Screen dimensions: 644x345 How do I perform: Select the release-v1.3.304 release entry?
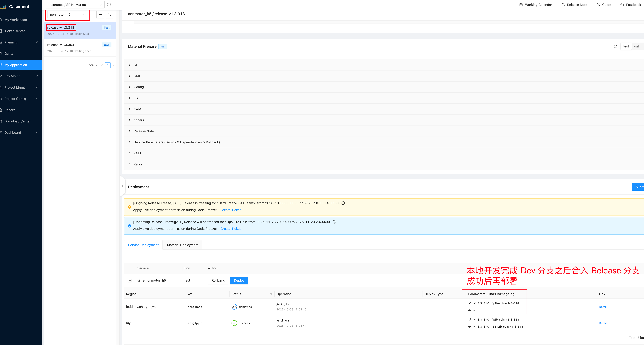click(80, 48)
